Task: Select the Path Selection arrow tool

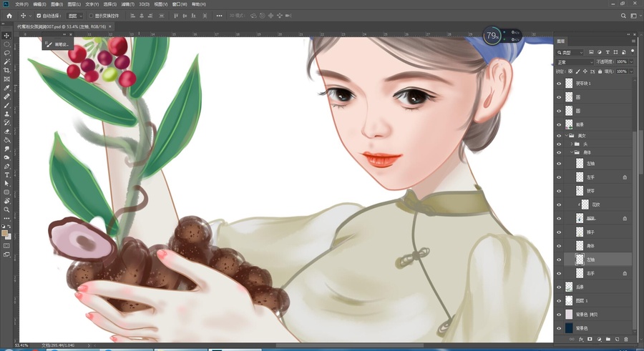Action: click(6, 184)
